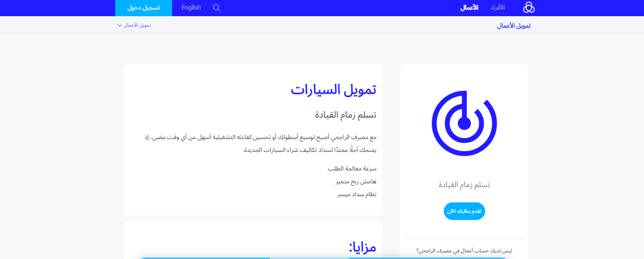Click the large blue car finance steering icon
This screenshot has height=259, width=644.
pyautogui.click(x=464, y=123)
